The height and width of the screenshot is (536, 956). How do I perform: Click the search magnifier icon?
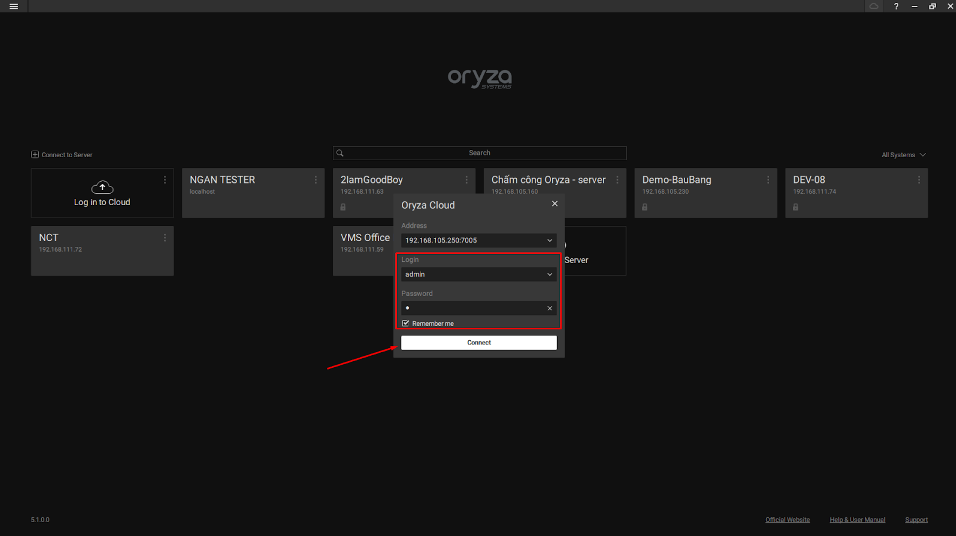[x=340, y=153]
